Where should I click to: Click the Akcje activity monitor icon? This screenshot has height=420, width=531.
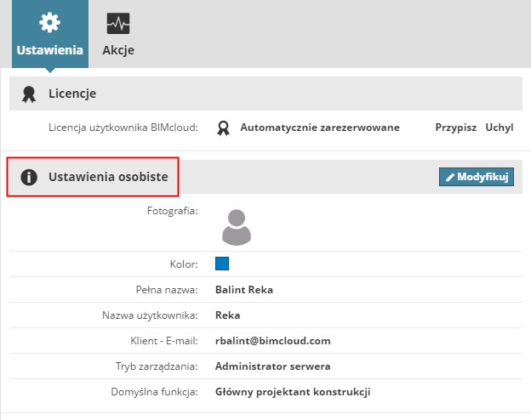(118, 23)
